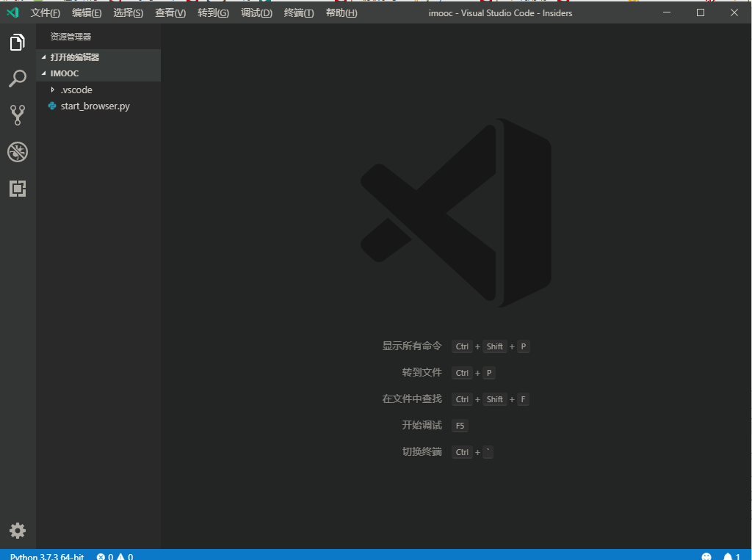
Task: Open the 查看(V) menu
Action: pyautogui.click(x=170, y=13)
